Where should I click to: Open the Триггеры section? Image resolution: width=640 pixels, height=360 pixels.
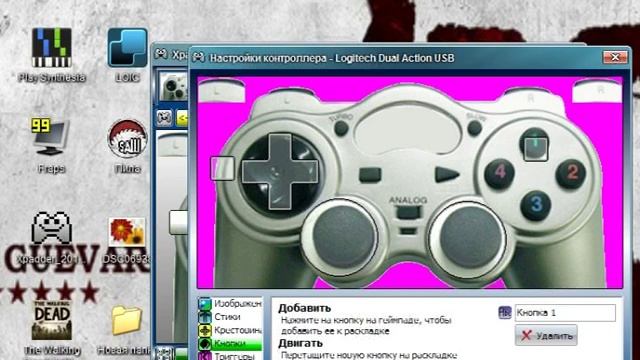[x=230, y=356]
